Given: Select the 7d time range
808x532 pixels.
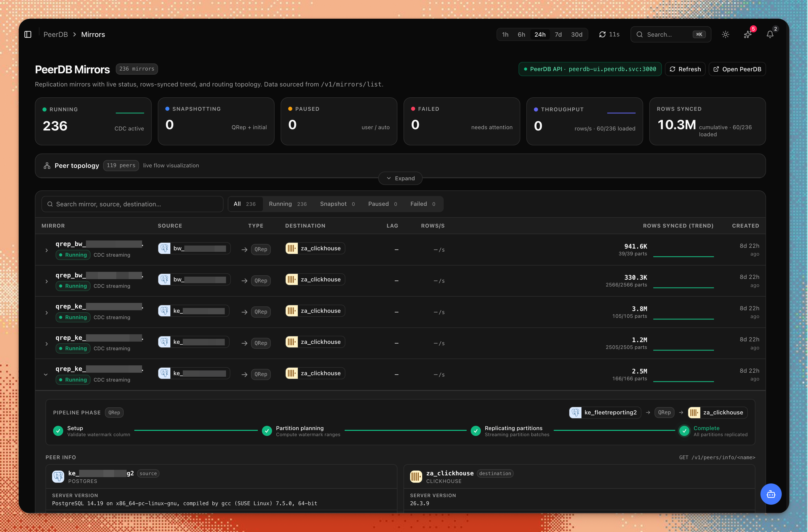Looking at the screenshot, I should click(x=558, y=34).
